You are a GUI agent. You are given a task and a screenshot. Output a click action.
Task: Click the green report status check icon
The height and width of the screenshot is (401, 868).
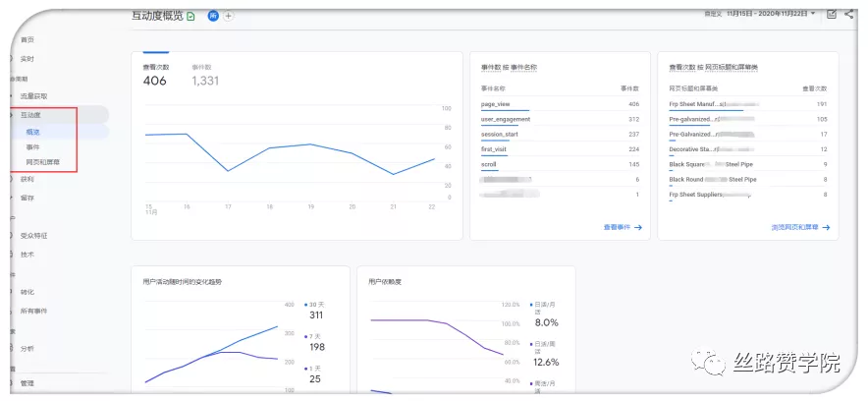pyautogui.click(x=191, y=17)
